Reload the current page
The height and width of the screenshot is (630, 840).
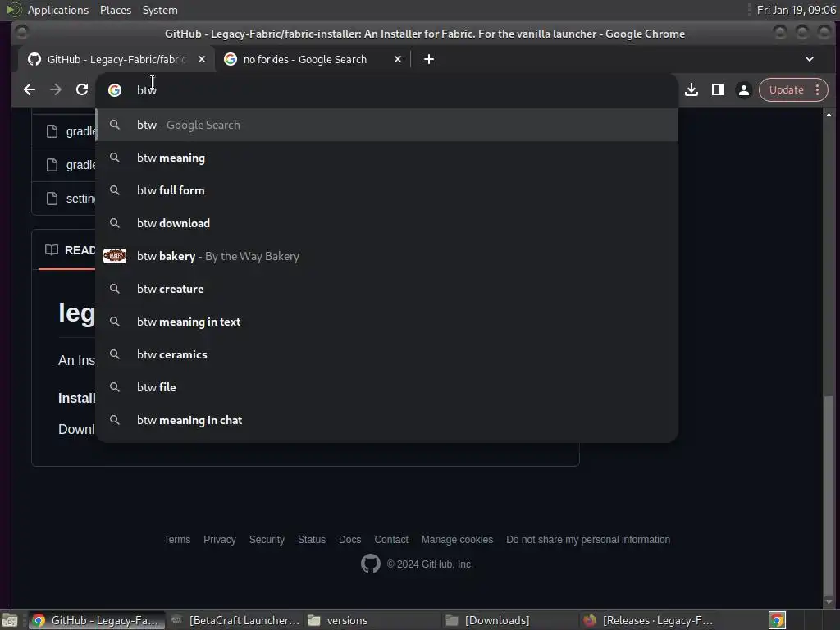tap(82, 90)
